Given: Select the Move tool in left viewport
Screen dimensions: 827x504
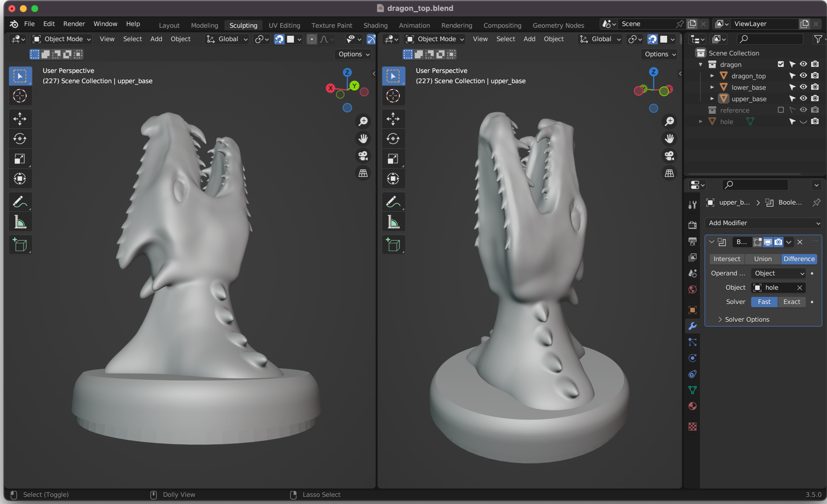Looking at the screenshot, I should [x=20, y=119].
